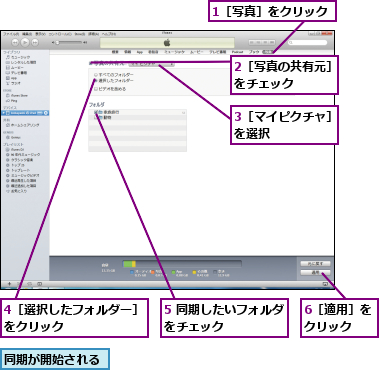Click the 適用 (Apply) button
This screenshot has width=379, height=370.
click(315, 273)
